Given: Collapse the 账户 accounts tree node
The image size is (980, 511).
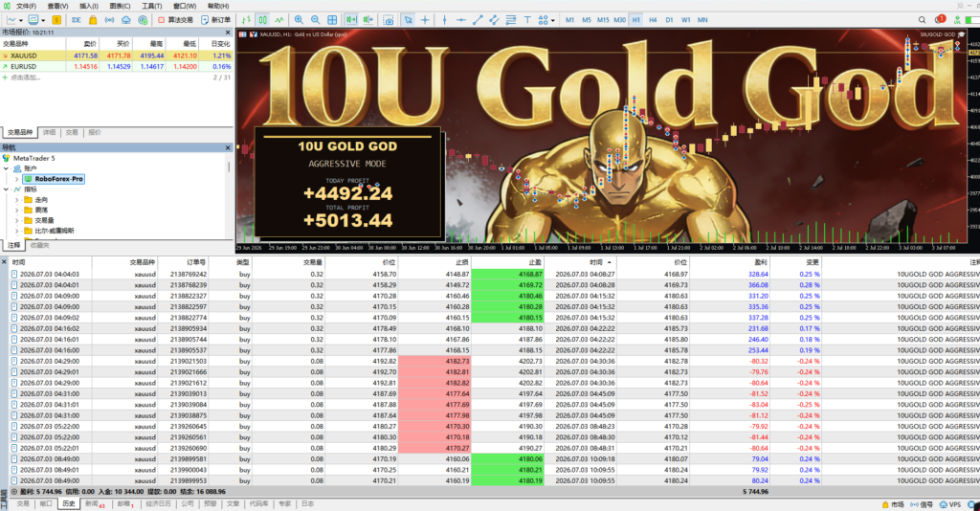Looking at the screenshot, I should click(7, 168).
